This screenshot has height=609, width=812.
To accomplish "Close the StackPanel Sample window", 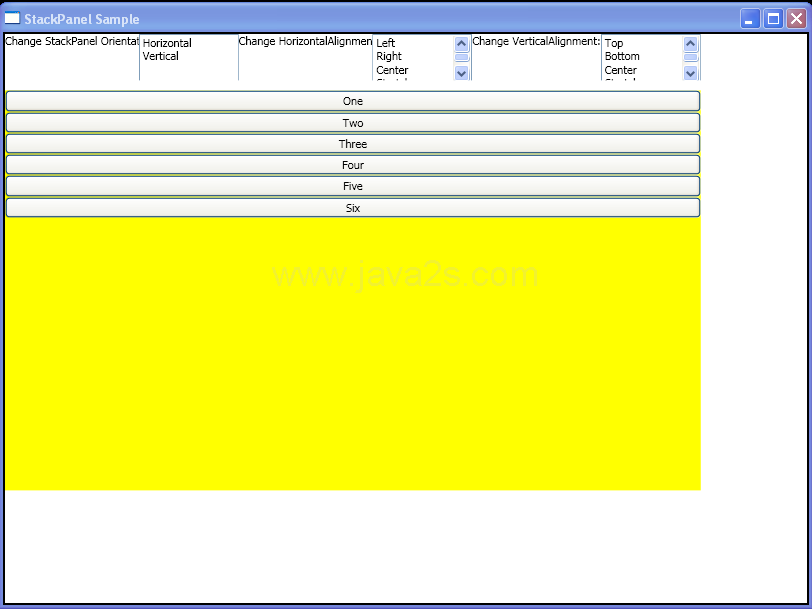I will click(796, 19).
